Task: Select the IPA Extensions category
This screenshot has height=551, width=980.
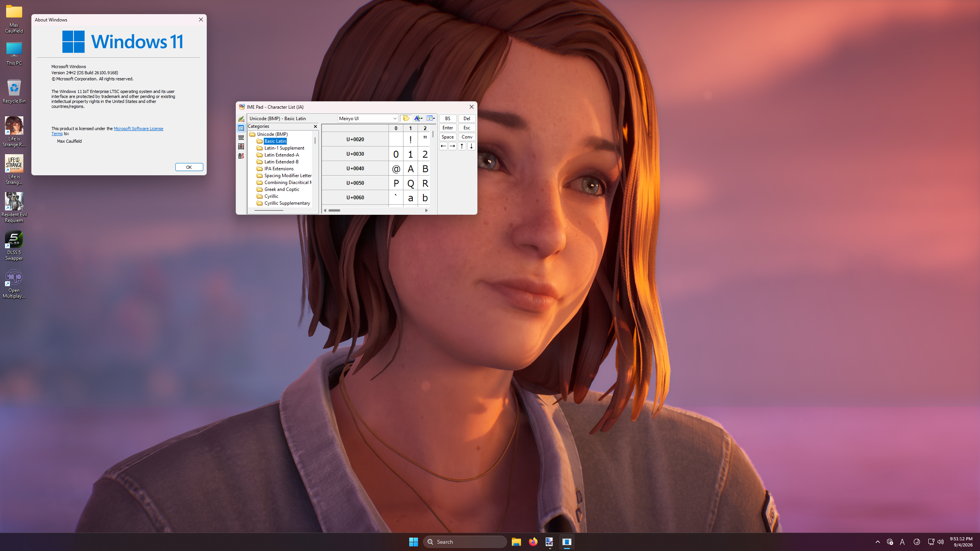Action: (x=279, y=169)
